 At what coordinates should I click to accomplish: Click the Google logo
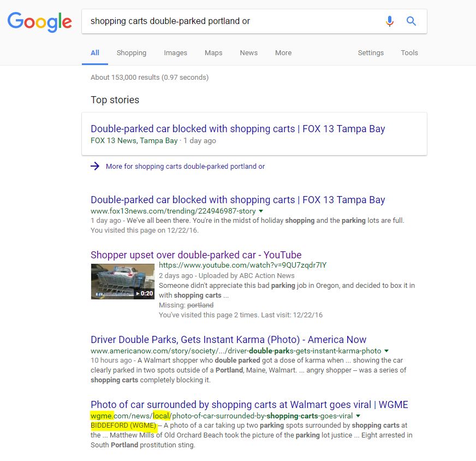39,22
